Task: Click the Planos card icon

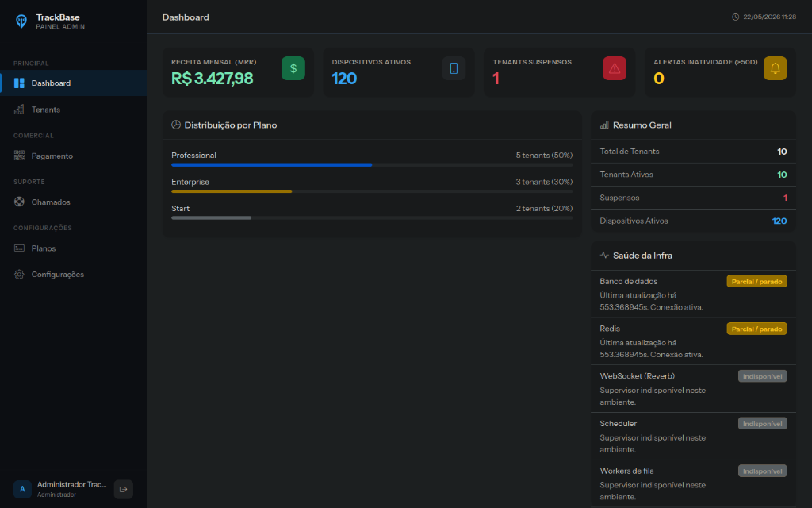Action: pyautogui.click(x=19, y=248)
